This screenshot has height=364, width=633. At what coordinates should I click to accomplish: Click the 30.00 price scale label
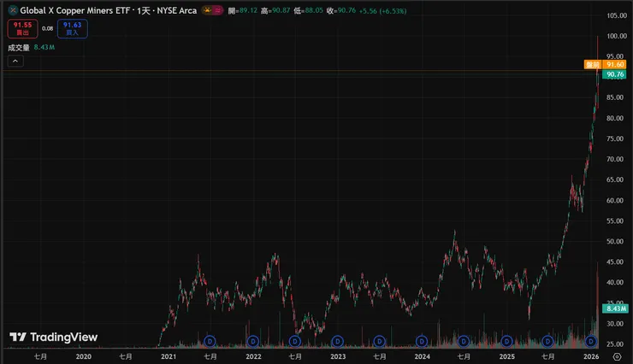point(615,323)
